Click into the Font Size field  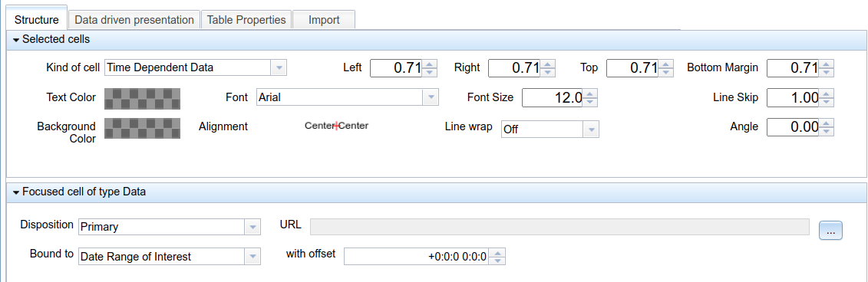pos(553,98)
